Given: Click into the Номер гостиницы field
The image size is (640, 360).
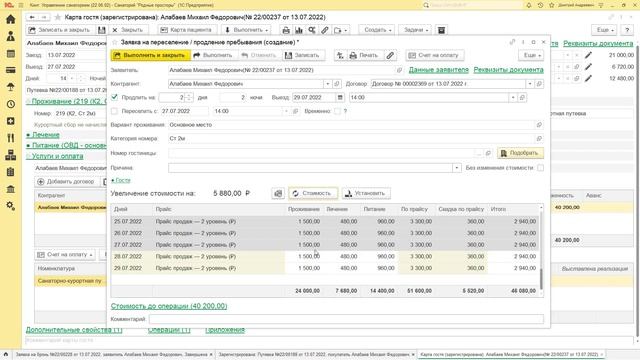Looking at the screenshot, I should tap(322, 153).
